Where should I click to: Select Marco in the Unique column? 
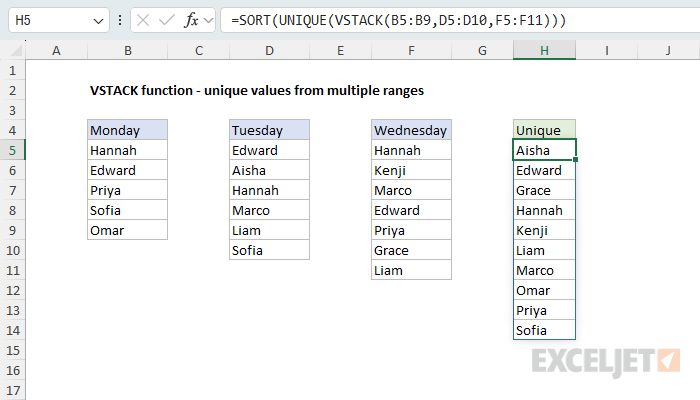[544, 271]
